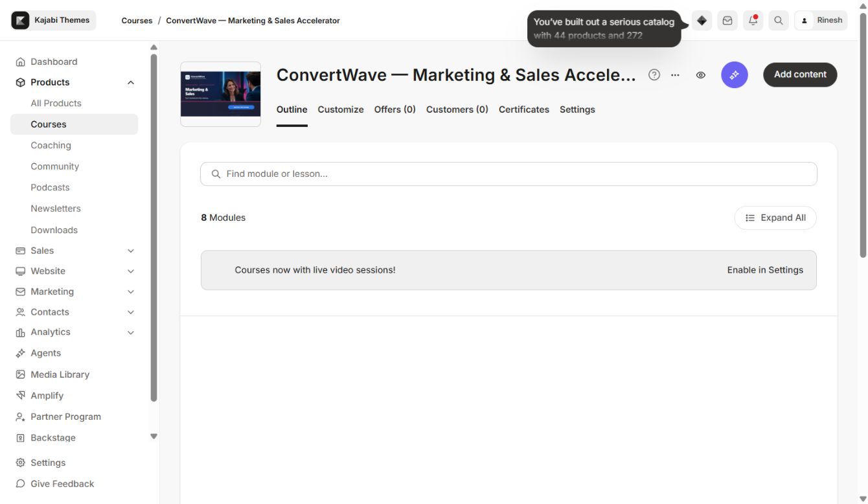Image resolution: width=868 pixels, height=504 pixels.
Task: Select Courses in sidebar
Action: 74,124
